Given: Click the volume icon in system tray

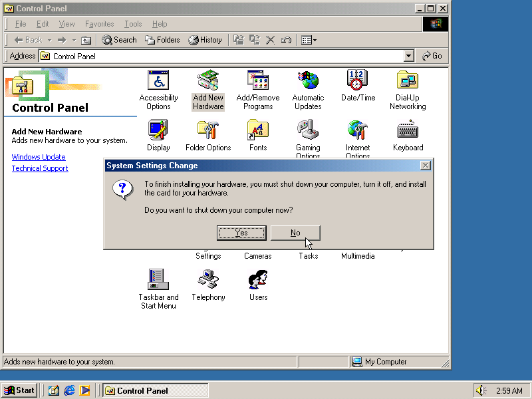Looking at the screenshot, I should tap(481, 390).
